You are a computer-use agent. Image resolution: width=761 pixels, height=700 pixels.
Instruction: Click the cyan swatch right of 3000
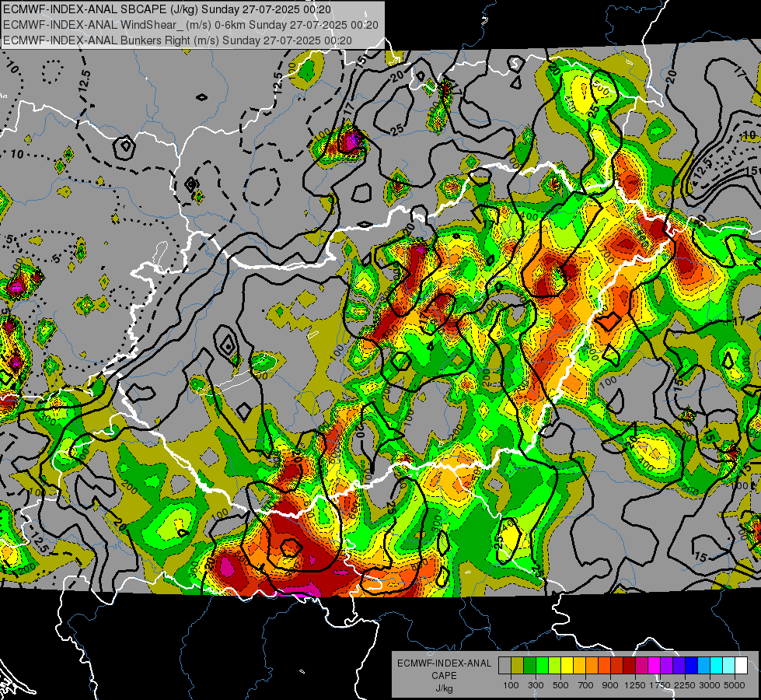click(x=717, y=666)
